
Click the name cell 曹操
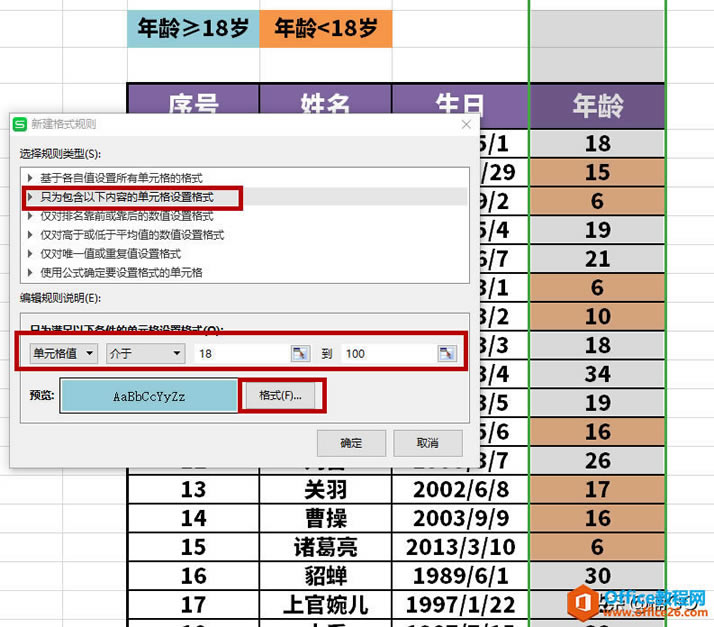pos(325,518)
